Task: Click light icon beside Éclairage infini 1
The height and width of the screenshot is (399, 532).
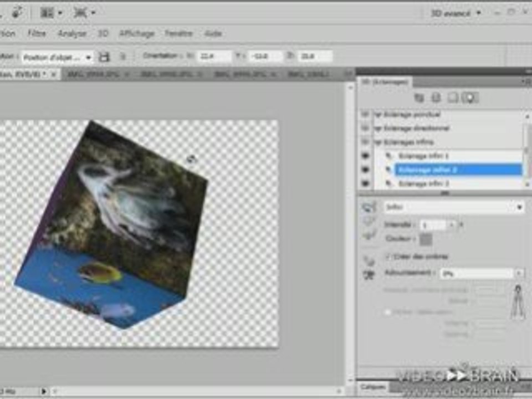Action: pos(389,156)
